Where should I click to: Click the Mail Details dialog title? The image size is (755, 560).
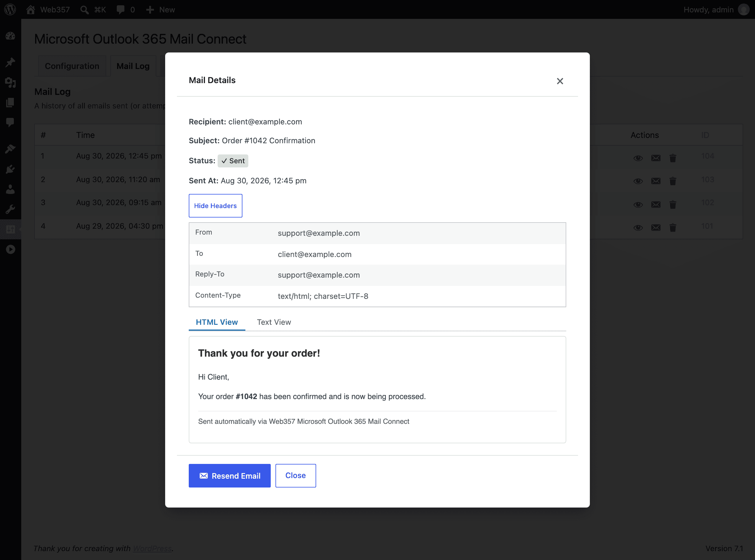[x=212, y=80]
